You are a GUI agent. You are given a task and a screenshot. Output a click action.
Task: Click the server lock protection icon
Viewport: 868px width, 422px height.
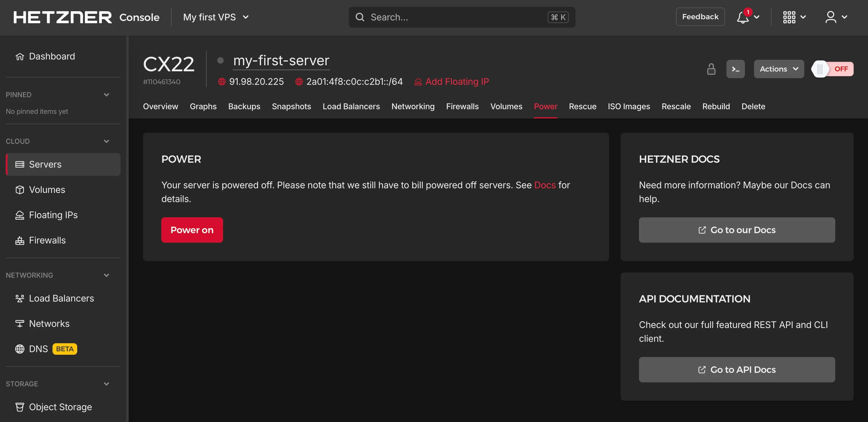pos(711,69)
